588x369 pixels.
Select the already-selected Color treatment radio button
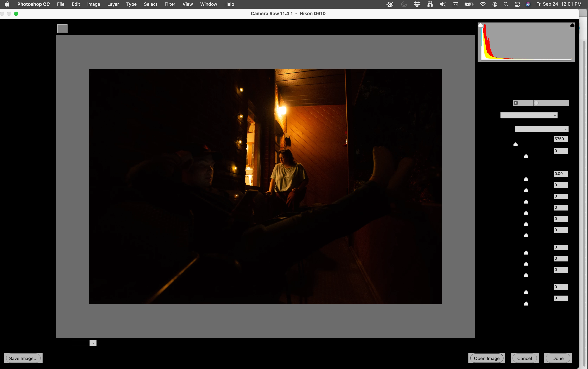(x=516, y=103)
